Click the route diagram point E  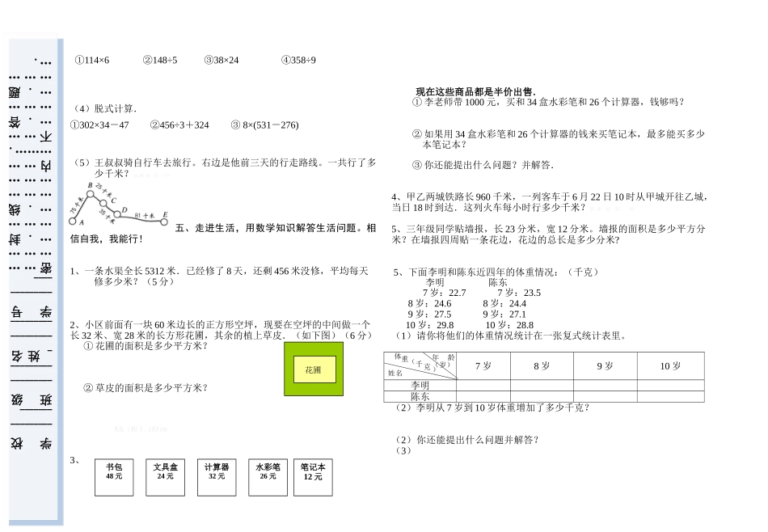[x=164, y=222]
